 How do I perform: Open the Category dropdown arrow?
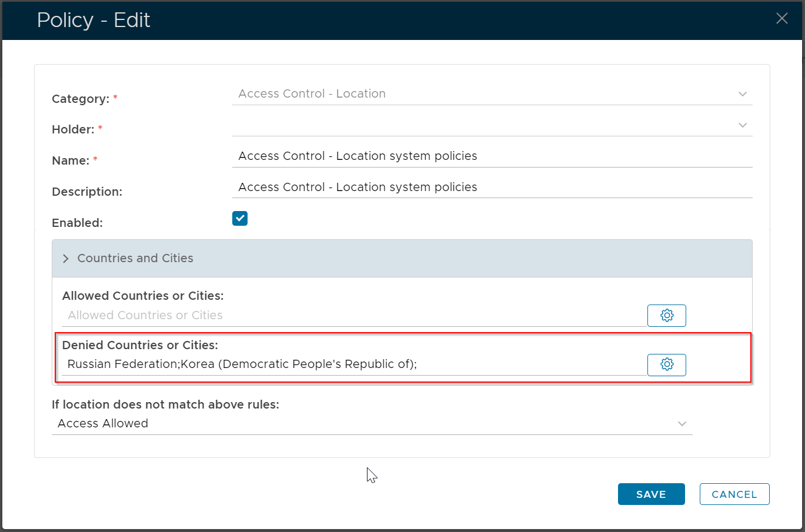tap(743, 94)
